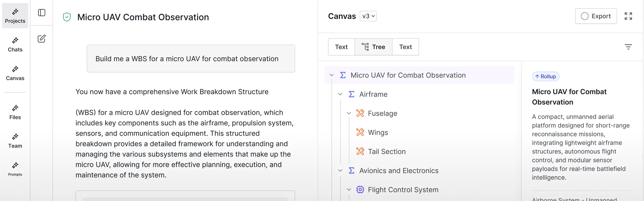This screenshot has height=201, width=644.
Task: Open the canvas filter lines icon
Action: (628, 47)
